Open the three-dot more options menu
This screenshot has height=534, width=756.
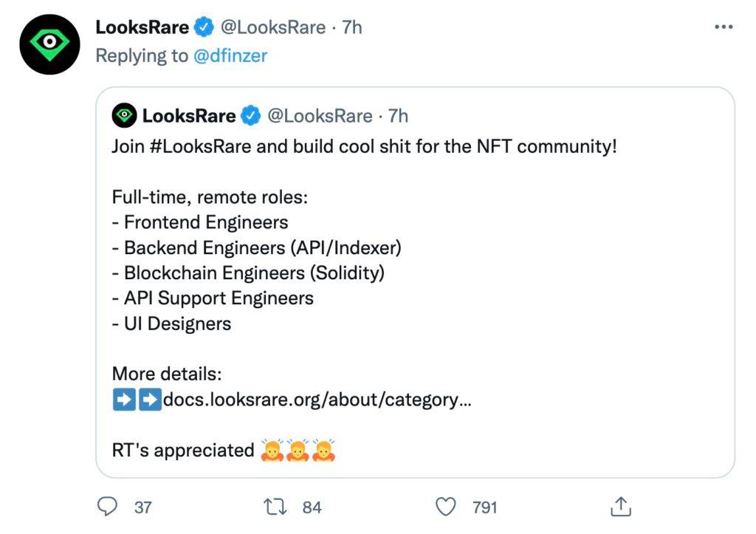(x=724, y=27)
